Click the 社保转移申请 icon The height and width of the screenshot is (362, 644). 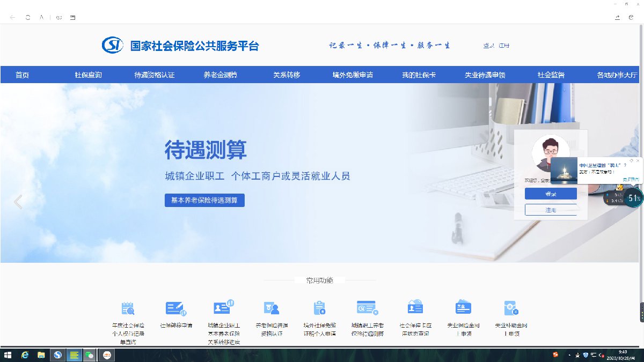(176, 308)
